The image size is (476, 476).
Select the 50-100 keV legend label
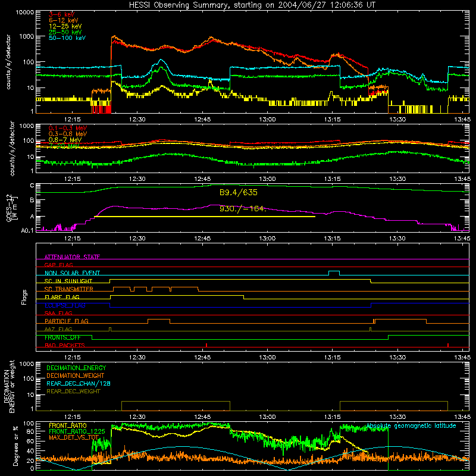tap(67, 38)
